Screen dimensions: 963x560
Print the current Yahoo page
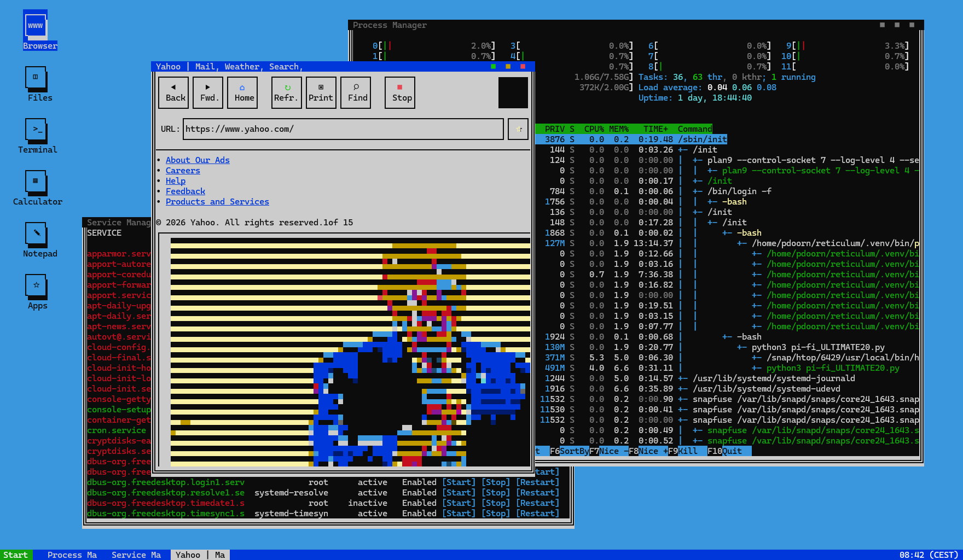[321, 92]
